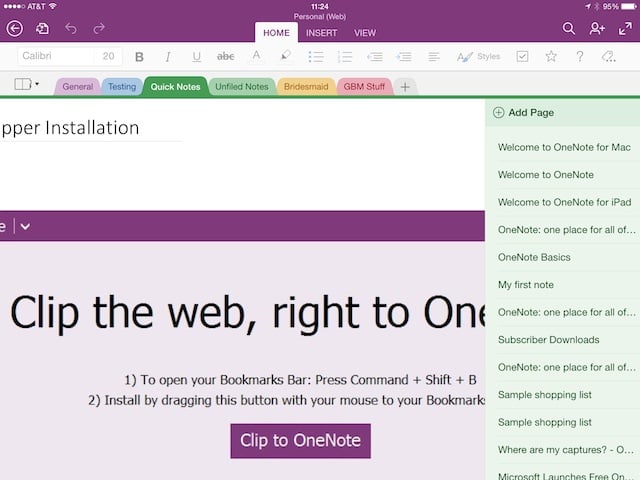640x480 pixels.
Task: Insert a numbered list
Action: coord(345,57)
